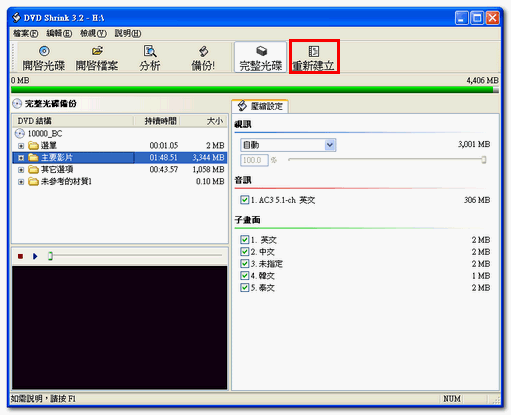
Task: Select the 10000_BC root row
Action: [x=120, y=134]
